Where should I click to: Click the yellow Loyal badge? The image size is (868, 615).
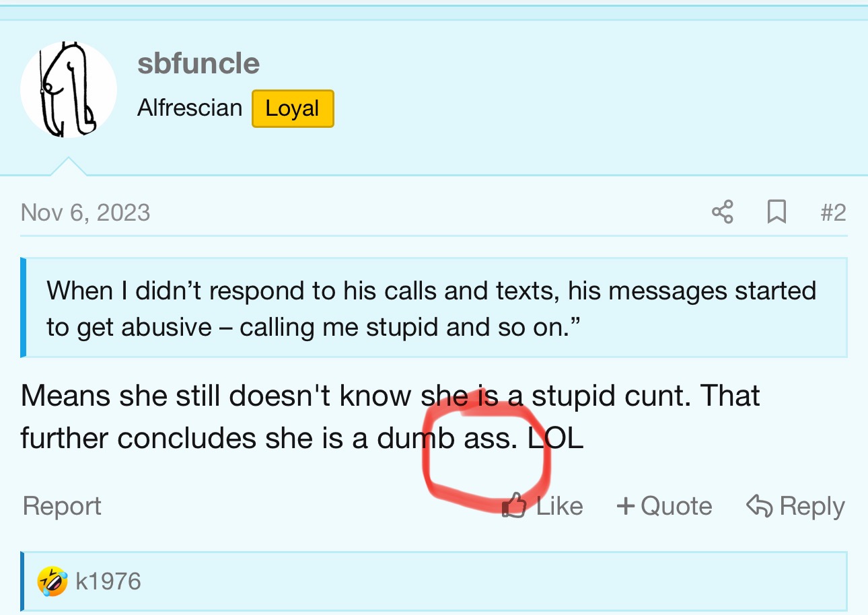click(x=293, y=108)
